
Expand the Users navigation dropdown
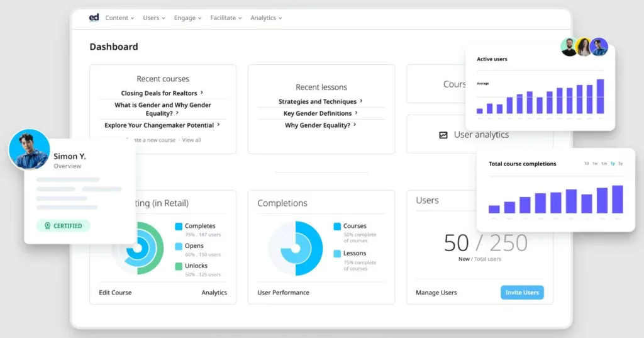153,18
